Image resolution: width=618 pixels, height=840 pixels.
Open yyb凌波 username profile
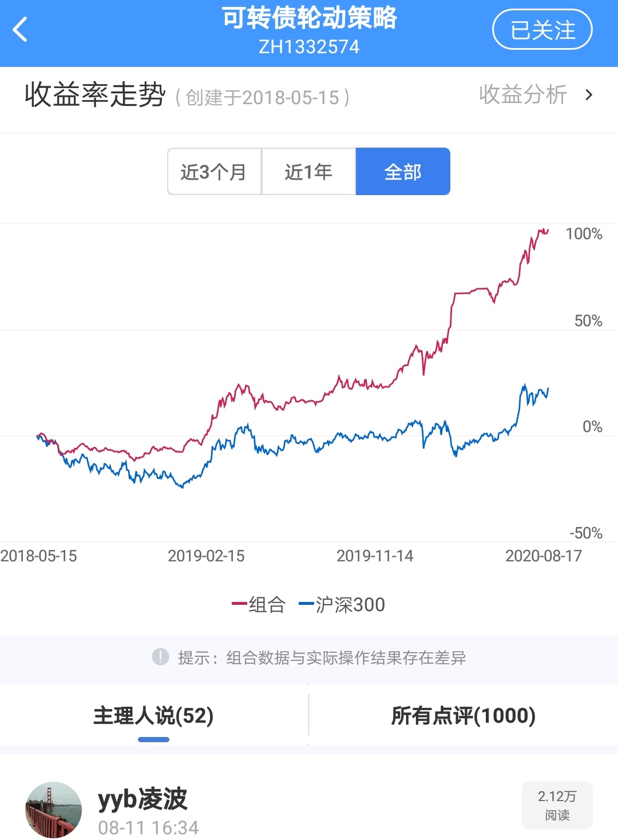[x=142, y=798]
